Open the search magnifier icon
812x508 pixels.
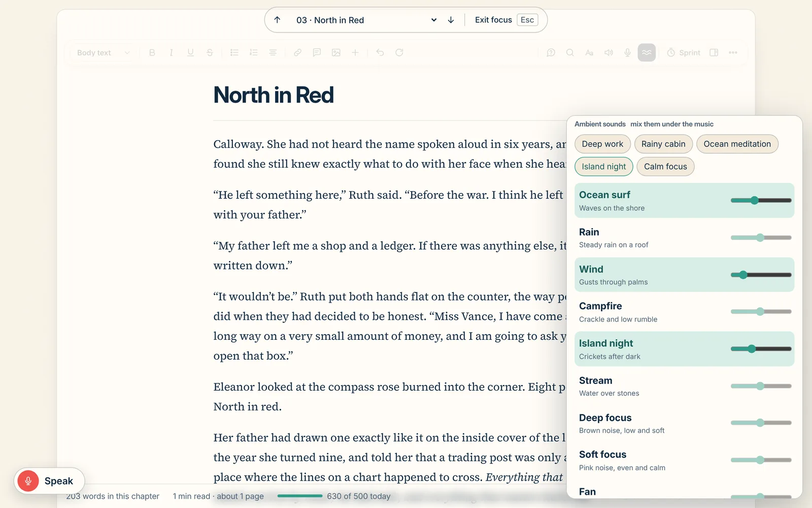[570, 52]
